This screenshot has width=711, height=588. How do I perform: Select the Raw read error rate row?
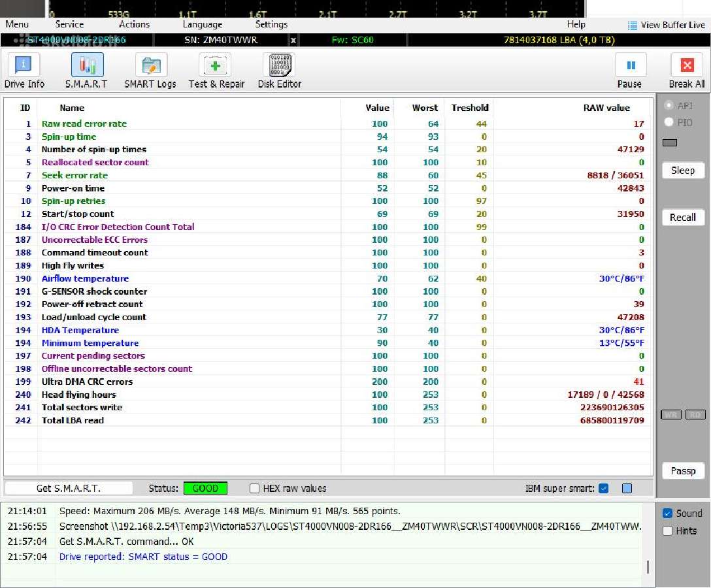pos(328,123)
